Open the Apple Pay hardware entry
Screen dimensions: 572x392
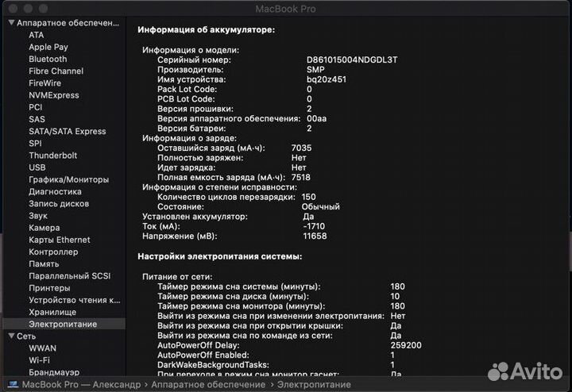(x=48, y=47)
